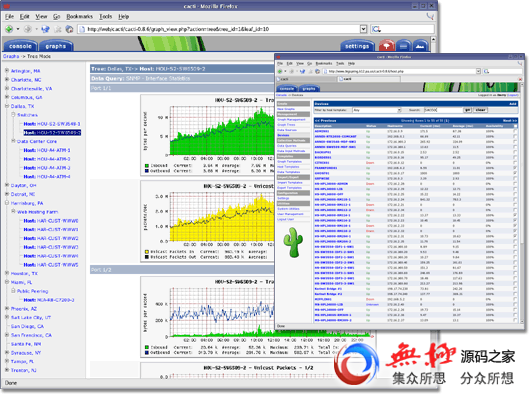Viewport: 530px width, 394px height.
Task: Expand the Charlottesville, VA tree node
Action: (x=7, y=88)
